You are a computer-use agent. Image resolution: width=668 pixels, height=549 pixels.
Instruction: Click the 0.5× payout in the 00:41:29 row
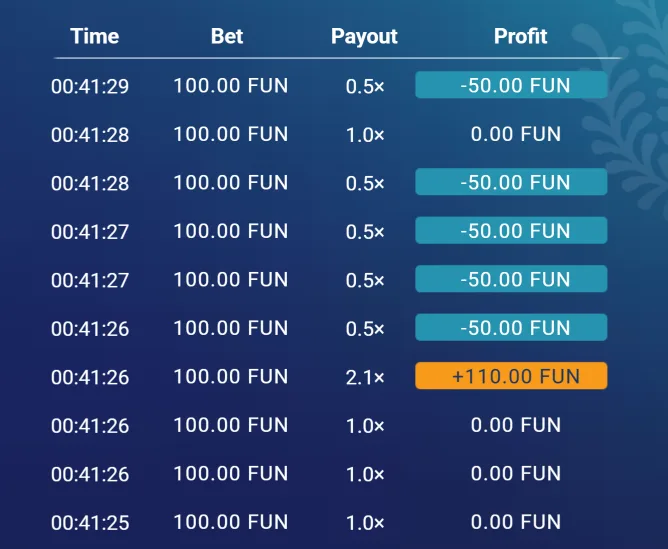tap(364, 86)
